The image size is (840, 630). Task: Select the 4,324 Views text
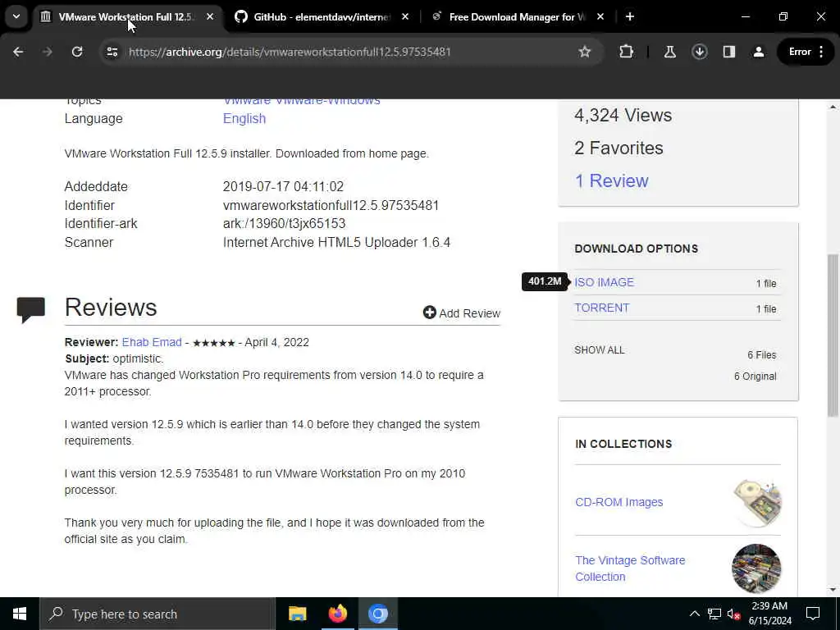click(623, 115)
